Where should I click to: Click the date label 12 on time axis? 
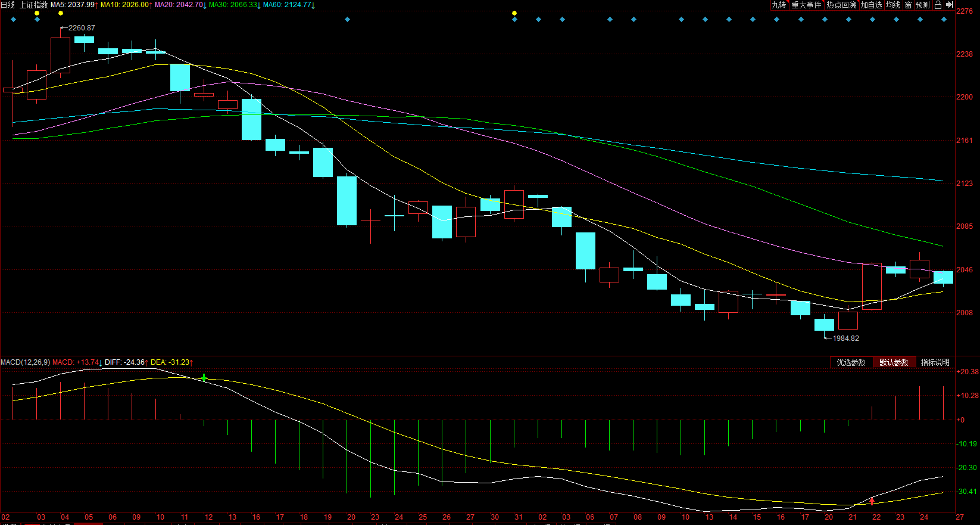(208, 517)
